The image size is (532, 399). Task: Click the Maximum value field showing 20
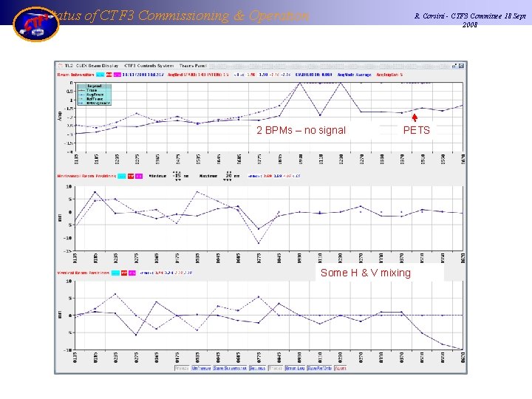pyautogui.click(x=228, y=176)
